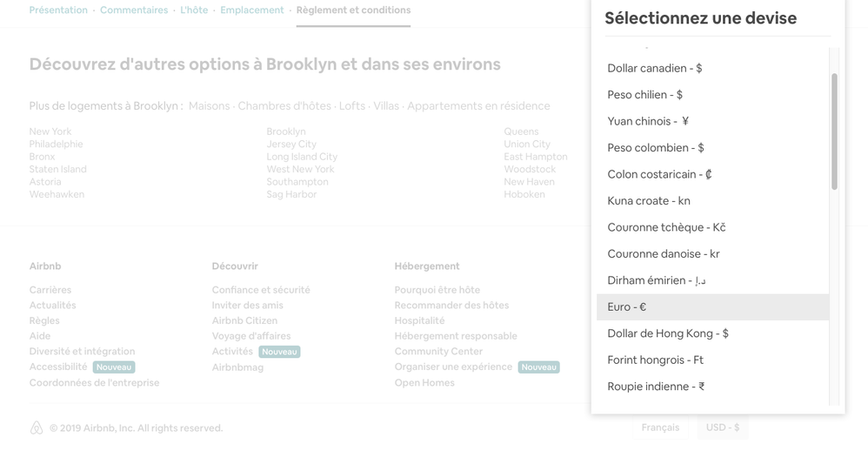The height and width of the screenshot is (451, 868).
Task: Open the Présentation tab
Action: point(58,10)
